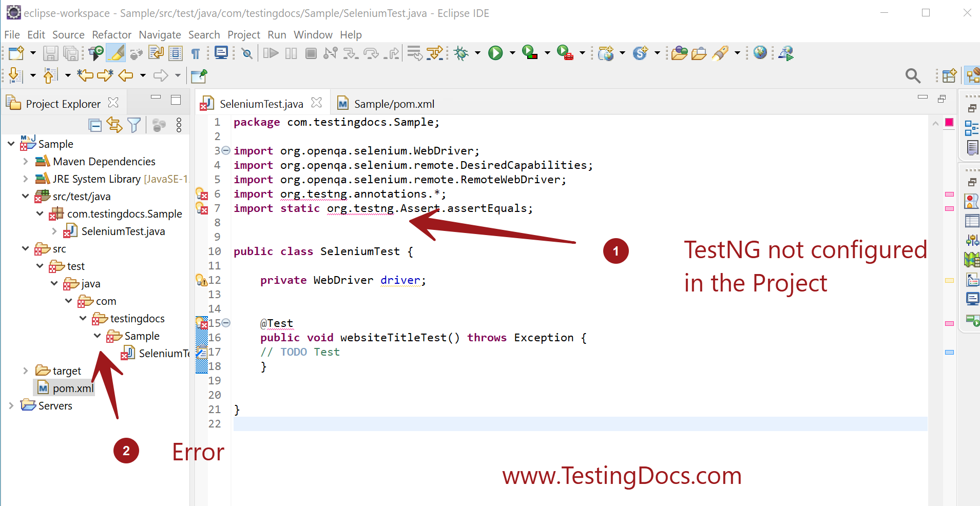The height and width of the screenshot is (506, 980).
Task: Save the current file
Action: click(51, 53)
